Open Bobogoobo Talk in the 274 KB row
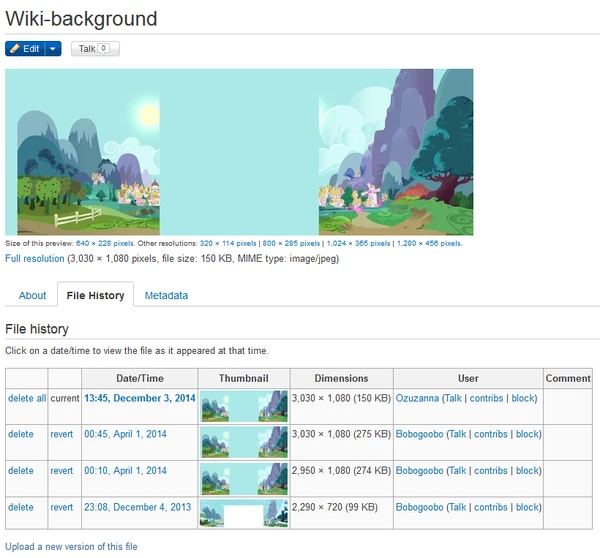 [458, 470]
